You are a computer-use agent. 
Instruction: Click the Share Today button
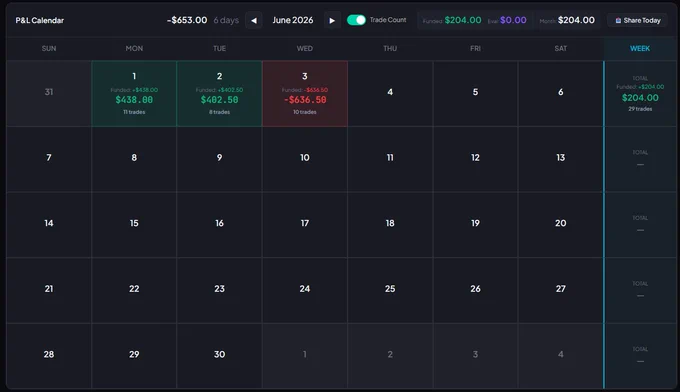point(638,20)
